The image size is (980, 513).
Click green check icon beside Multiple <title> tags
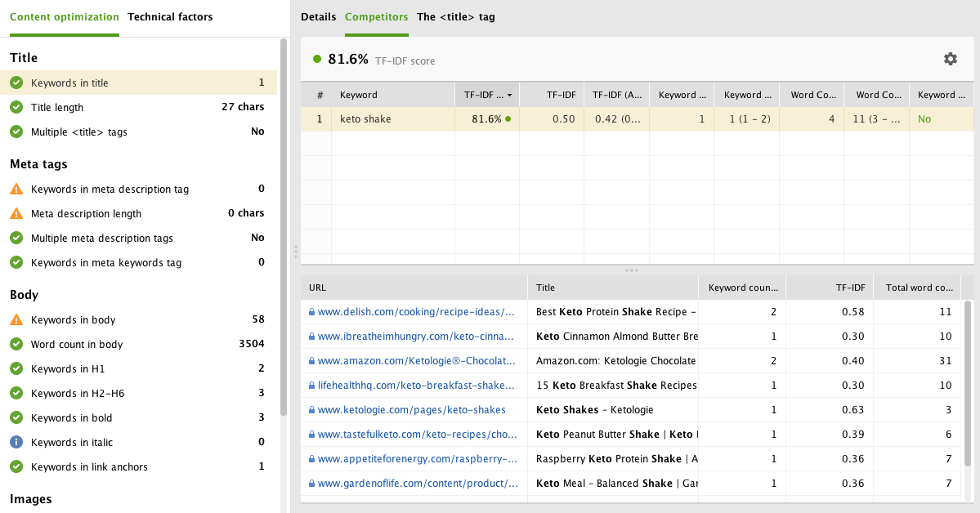[x=18, y=132]
